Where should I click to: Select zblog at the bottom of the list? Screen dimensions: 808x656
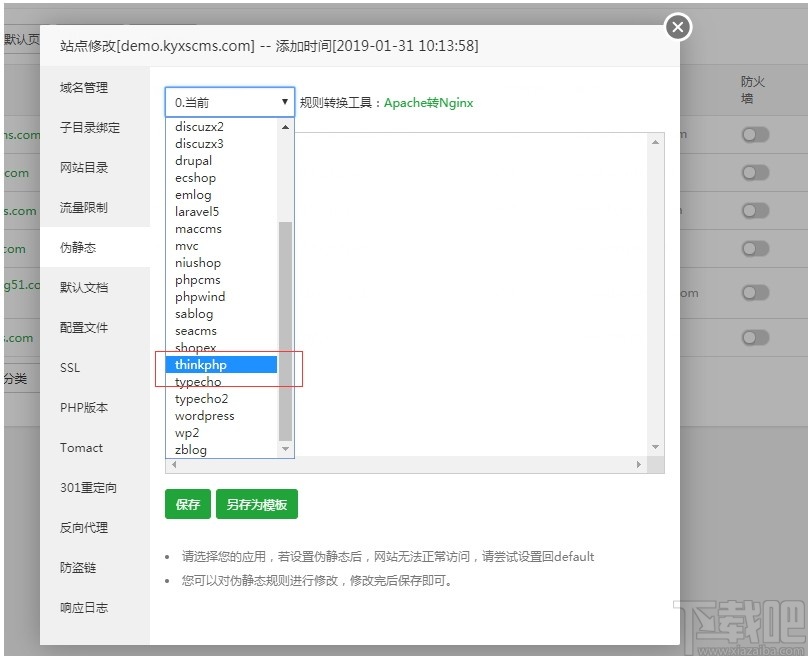pyautogui.click(x=189, y=449)
